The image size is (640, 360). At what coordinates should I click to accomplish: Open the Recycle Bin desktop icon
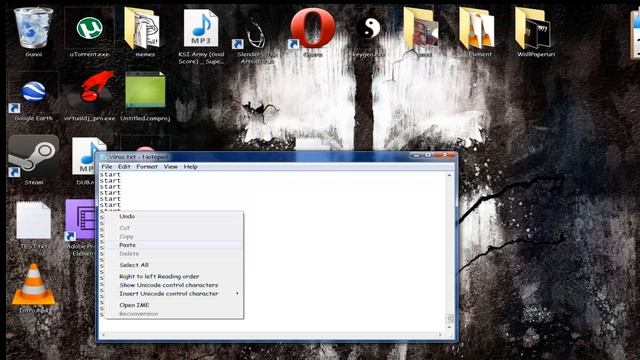click(33, 28)
